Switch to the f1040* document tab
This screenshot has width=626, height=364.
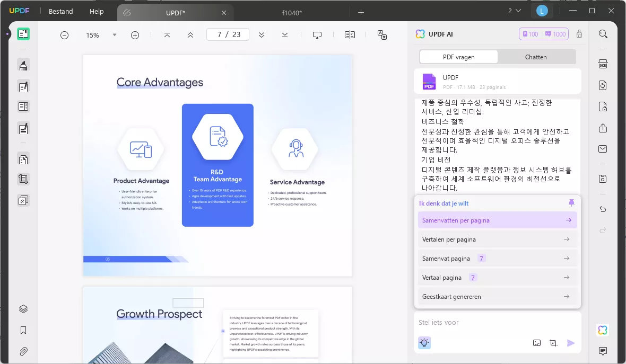click(292, 13)
